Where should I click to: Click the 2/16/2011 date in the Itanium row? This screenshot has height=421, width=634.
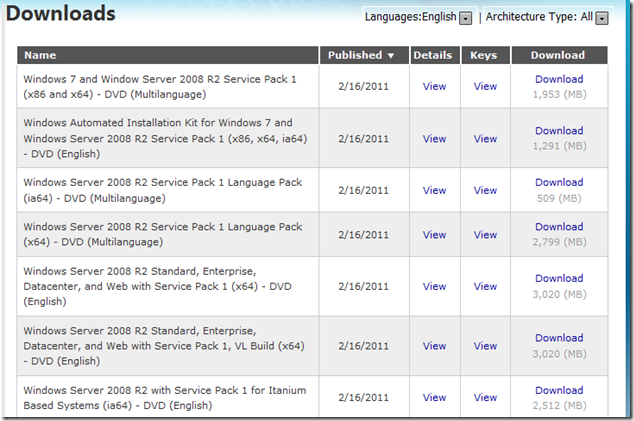(363, 398)
